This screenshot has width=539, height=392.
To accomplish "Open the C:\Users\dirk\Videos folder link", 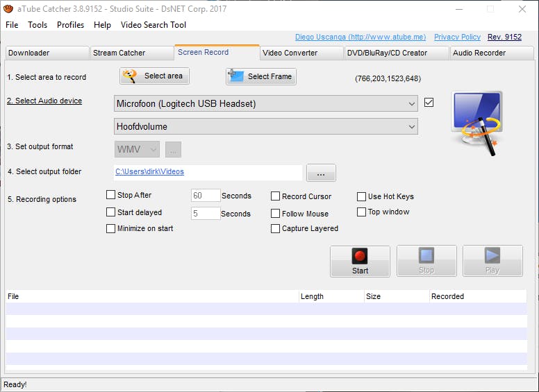I will (149, 171).
